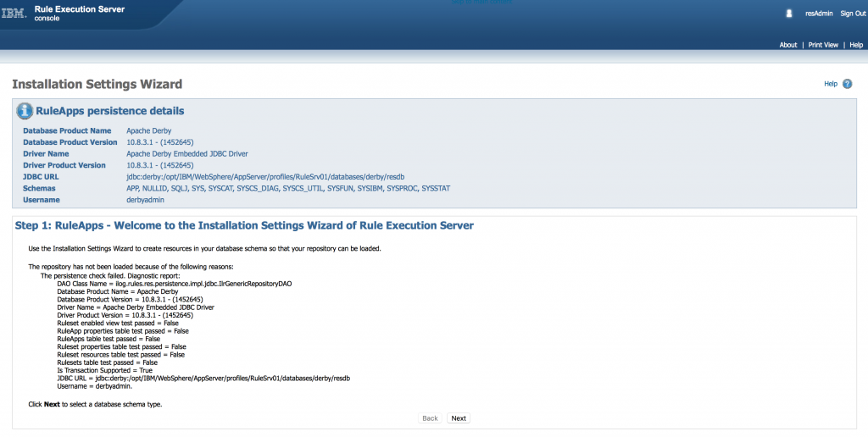868x437 pixels.
Task: Click the Driver Name line in diagnostic report
Action: click(136, 307)
